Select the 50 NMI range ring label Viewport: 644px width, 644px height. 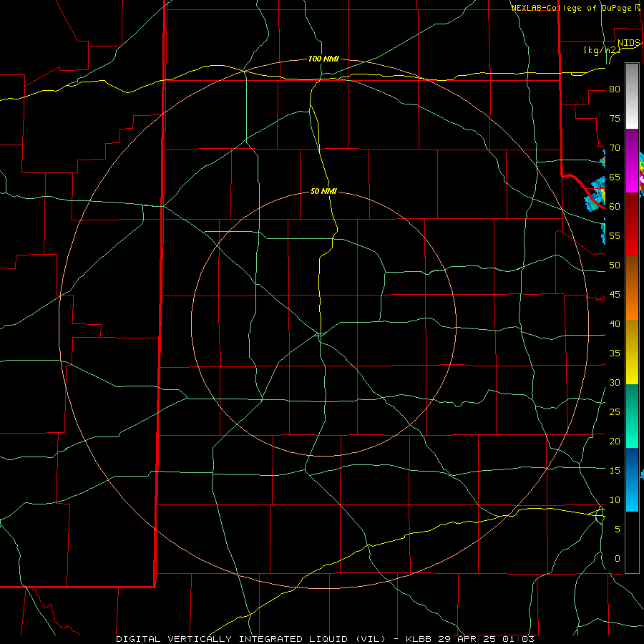[323, 191]
